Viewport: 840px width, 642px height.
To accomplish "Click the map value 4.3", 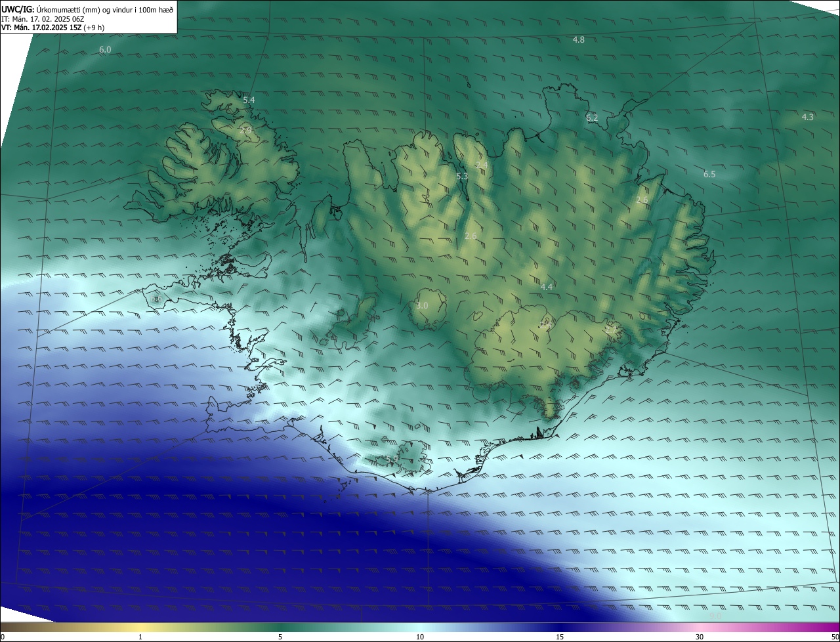I will pyautogui.click(x=808, y=118).
